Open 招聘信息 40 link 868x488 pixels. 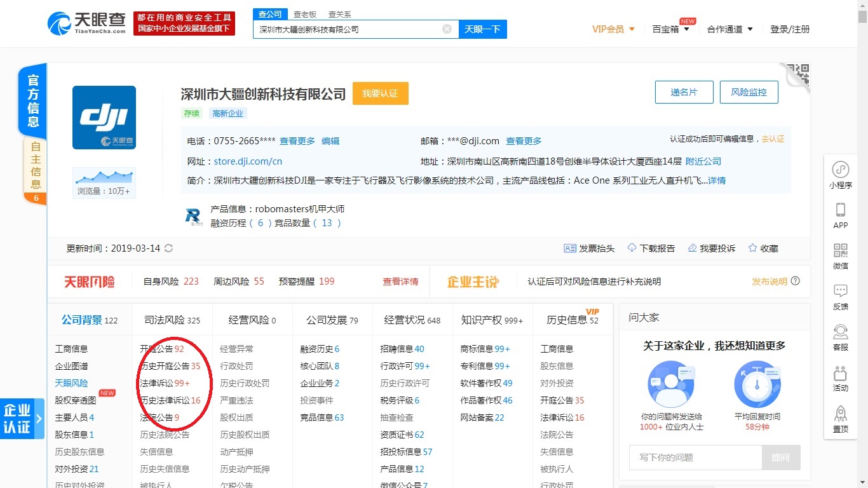402,349
